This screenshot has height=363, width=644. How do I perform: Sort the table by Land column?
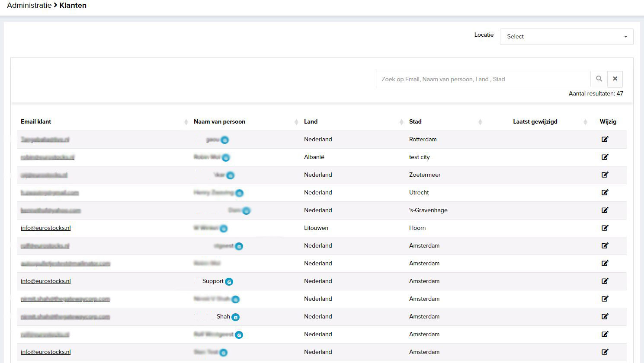[311, 122]
